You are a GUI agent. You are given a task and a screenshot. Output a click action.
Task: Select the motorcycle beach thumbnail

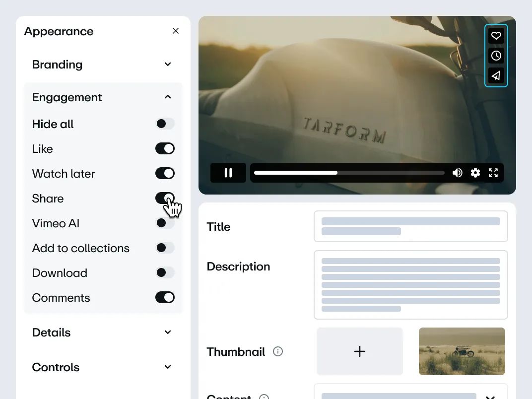tap(462, 351)
